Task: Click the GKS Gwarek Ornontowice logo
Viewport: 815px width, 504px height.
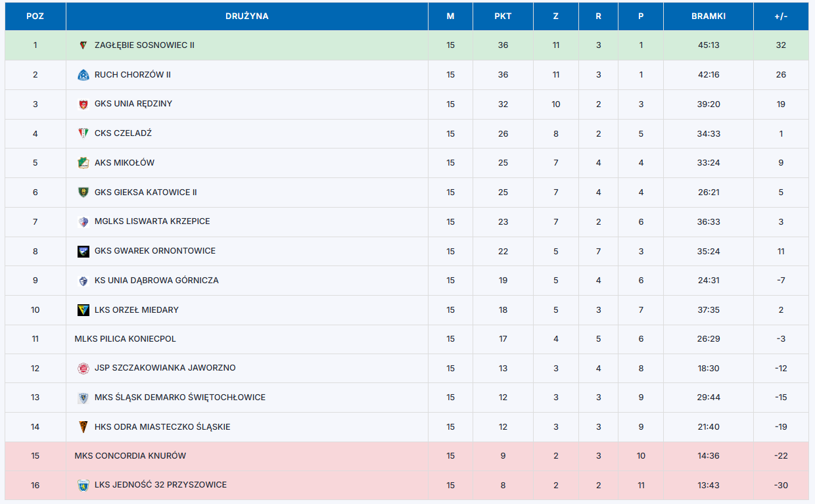Action: 83,251
